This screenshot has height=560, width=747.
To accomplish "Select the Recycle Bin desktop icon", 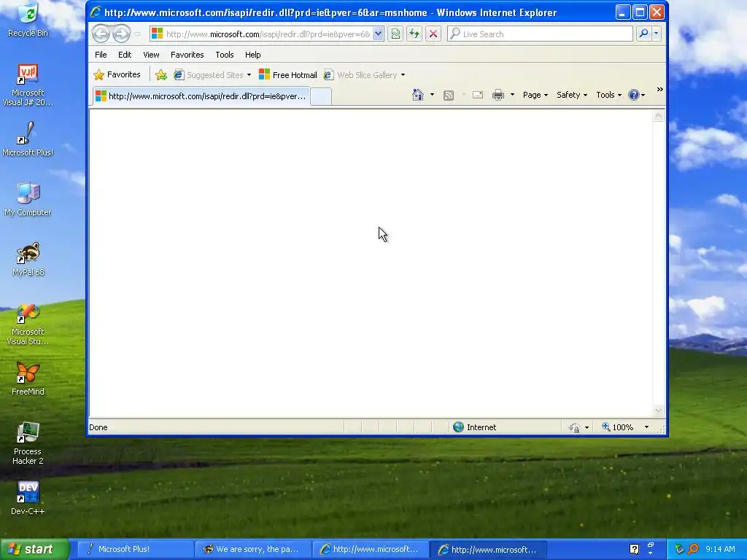I will tap(28, 20).
